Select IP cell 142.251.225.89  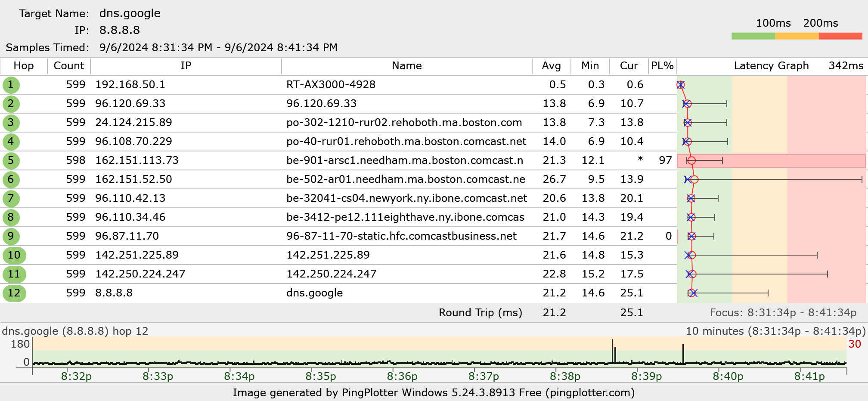coord(137,255)
